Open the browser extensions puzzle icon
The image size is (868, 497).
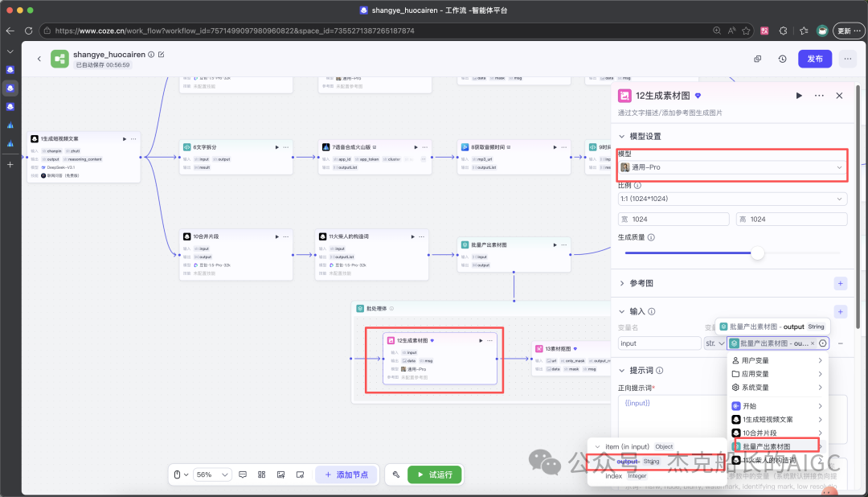[784, 31]
